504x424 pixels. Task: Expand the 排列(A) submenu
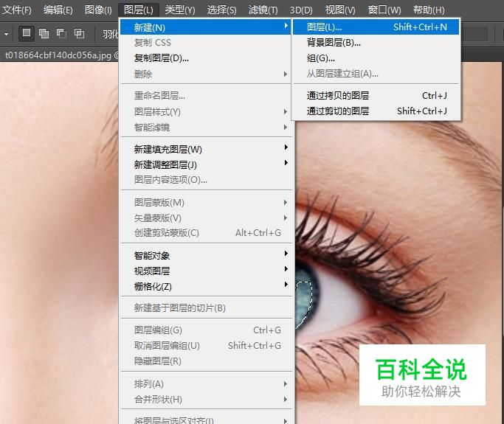pyautogui.click(x=206, y=383)
